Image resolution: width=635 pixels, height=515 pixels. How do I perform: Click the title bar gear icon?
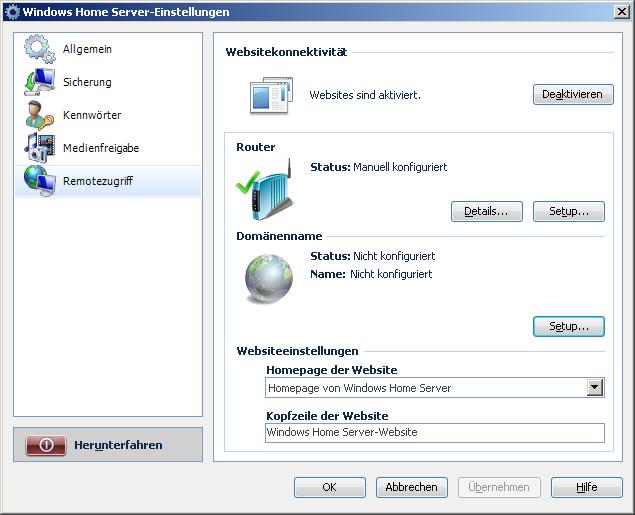12,12
